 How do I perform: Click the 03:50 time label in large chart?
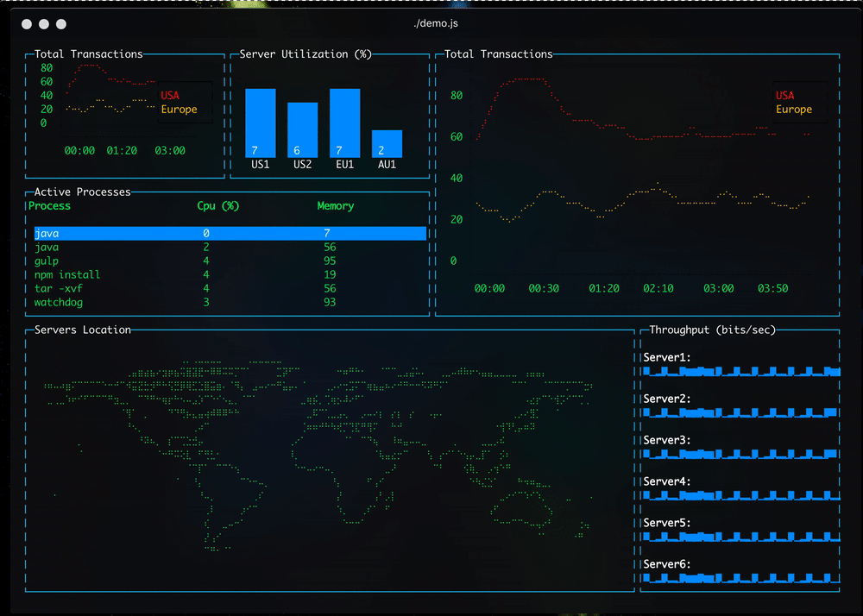[x=772, y=288]
